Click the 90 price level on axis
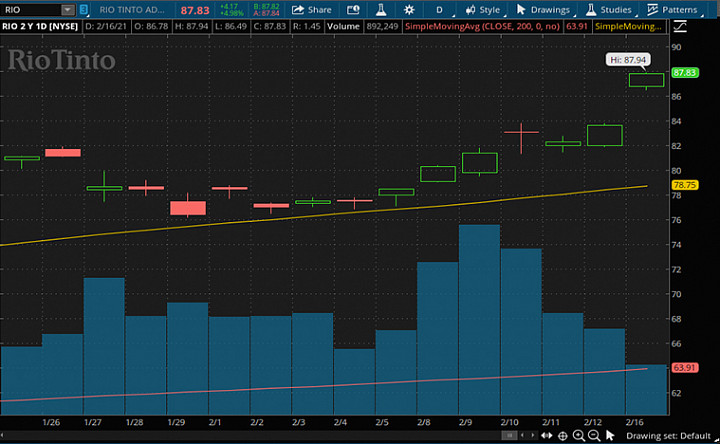Viewport: 720px width, 444px height. [676, 47]
